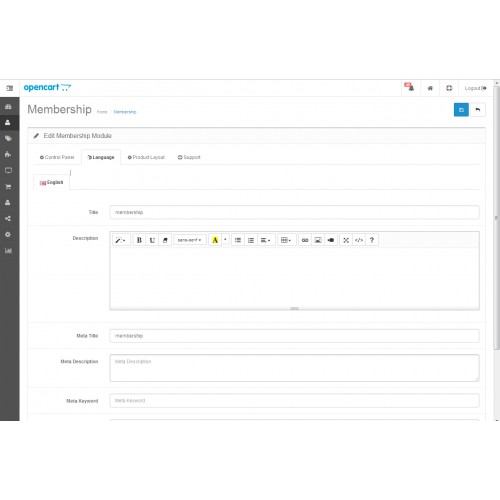
Task: Click the Meta Keyword input field
Action: [294, 401]
